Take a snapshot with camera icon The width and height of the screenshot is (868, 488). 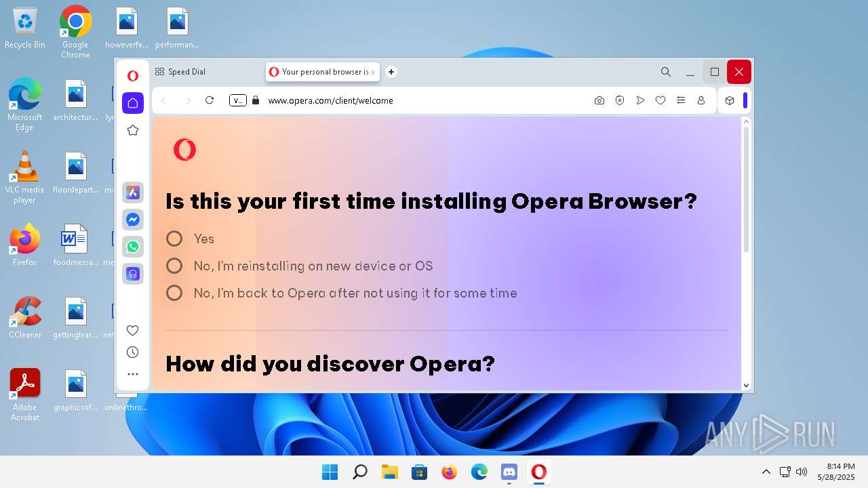click(599, 100)
